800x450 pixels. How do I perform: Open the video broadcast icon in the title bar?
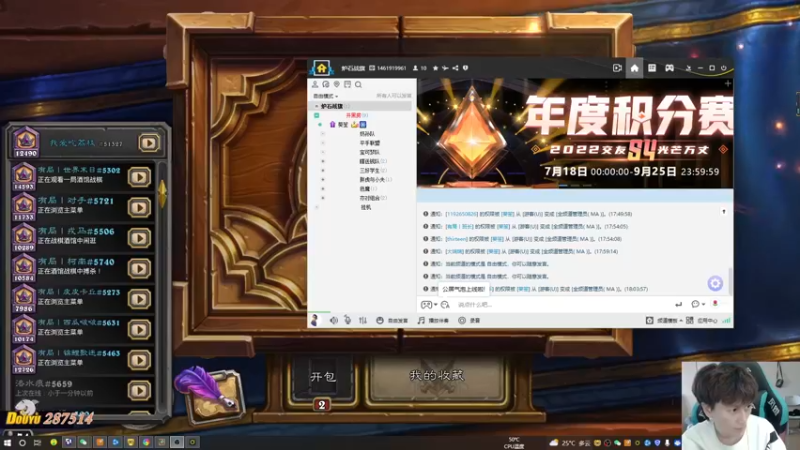[x=617, y=68]
